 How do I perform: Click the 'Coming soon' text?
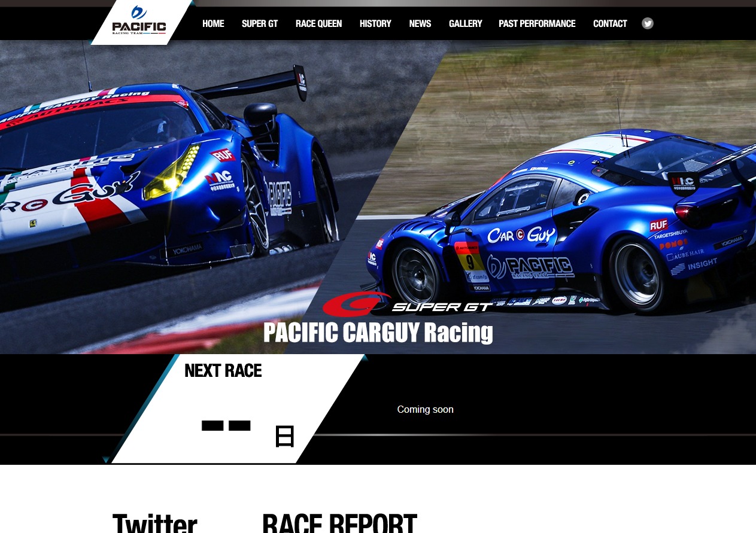point(425,409)
